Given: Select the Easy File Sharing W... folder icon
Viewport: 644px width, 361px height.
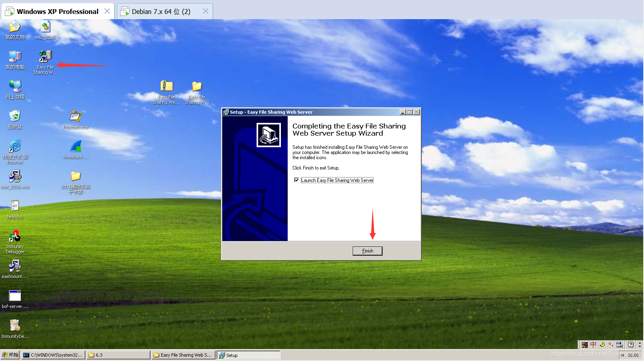Looking at the screenshot, I should [x=197, y=92].
